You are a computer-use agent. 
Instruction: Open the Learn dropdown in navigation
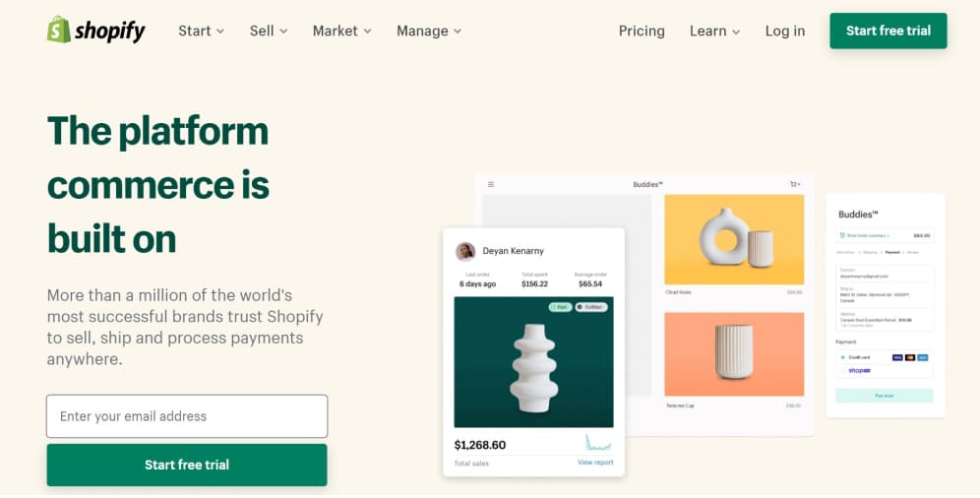[x=715, y=31]
